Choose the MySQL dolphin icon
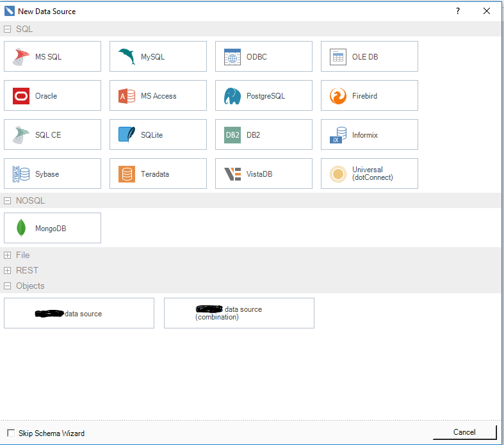Viewport: 504px width, 445px height. (127, 56)
